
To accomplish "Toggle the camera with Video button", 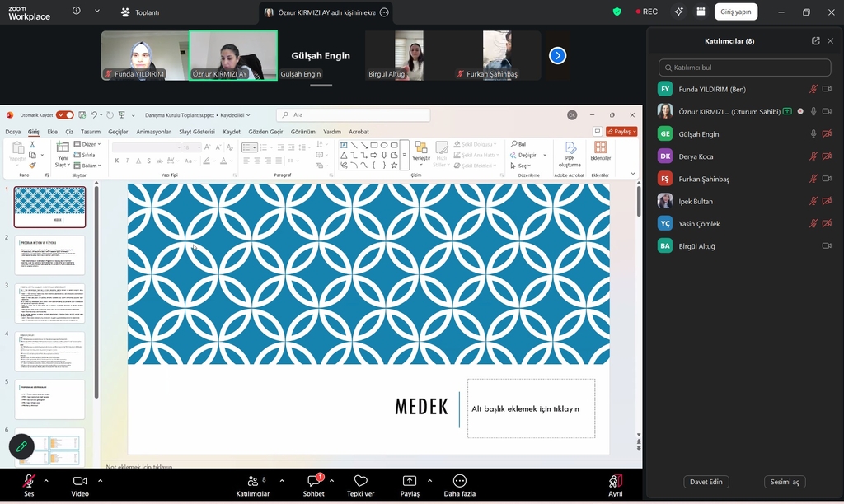I will click(x=80, y=482).
